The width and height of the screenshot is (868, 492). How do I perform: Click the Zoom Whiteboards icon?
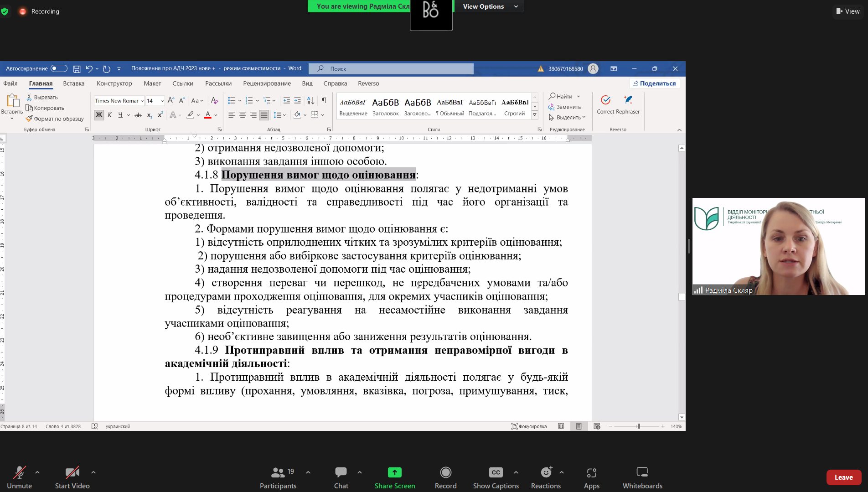coord(642,472)
